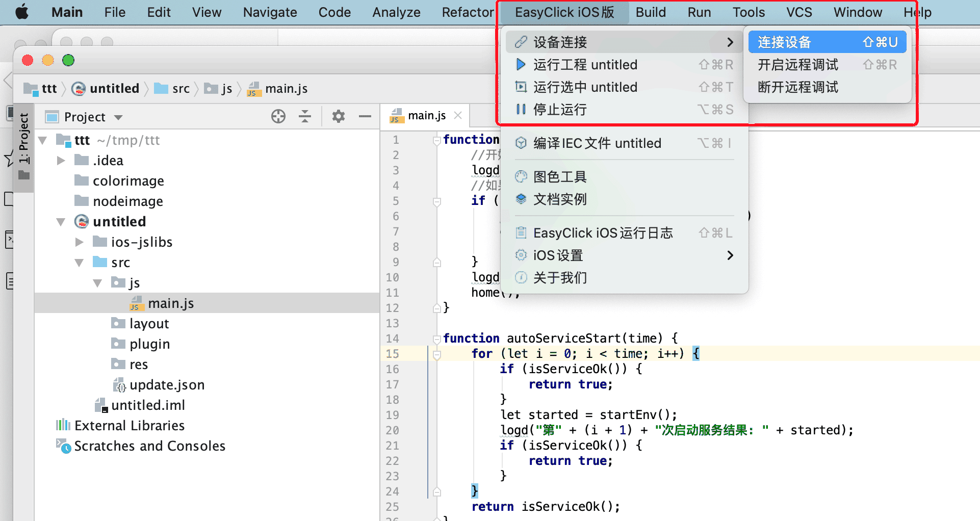The height and width of the screenshot is (521, 980).
Task: Collapse the js folder in tree
Action: pyautogui.click(x=97, y=283)
